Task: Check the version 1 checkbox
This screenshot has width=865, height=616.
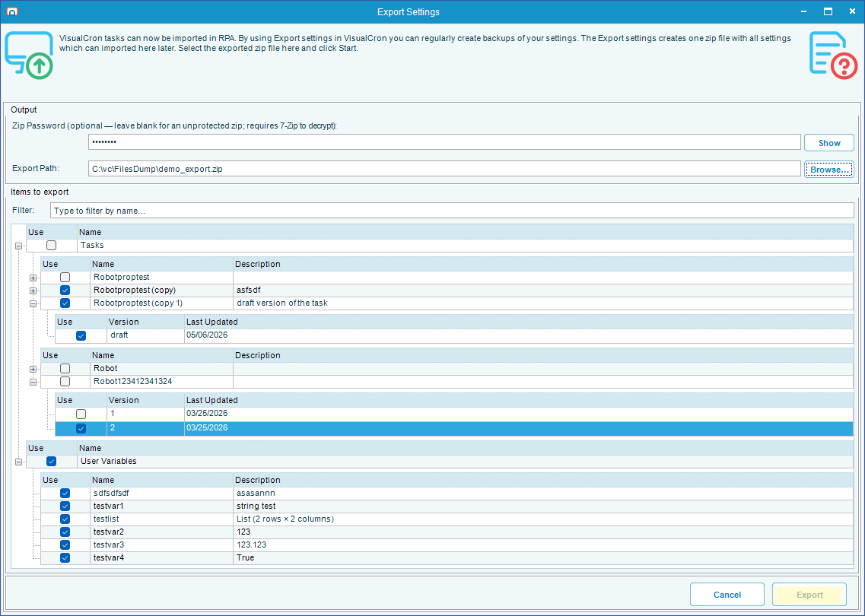Action: [x=81, y=414]
